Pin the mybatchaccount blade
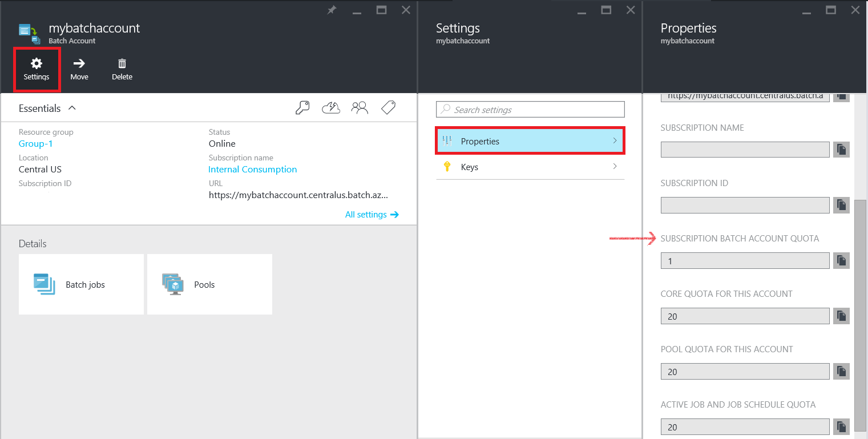 [x=332, y=10]
